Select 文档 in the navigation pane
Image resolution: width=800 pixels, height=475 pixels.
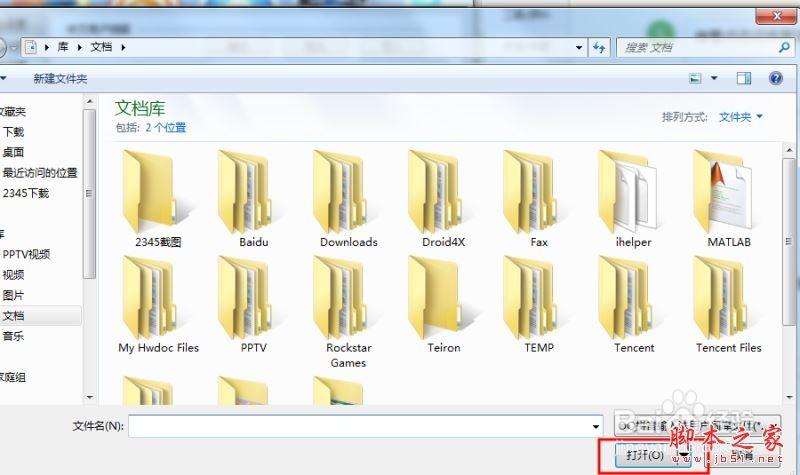14,316
